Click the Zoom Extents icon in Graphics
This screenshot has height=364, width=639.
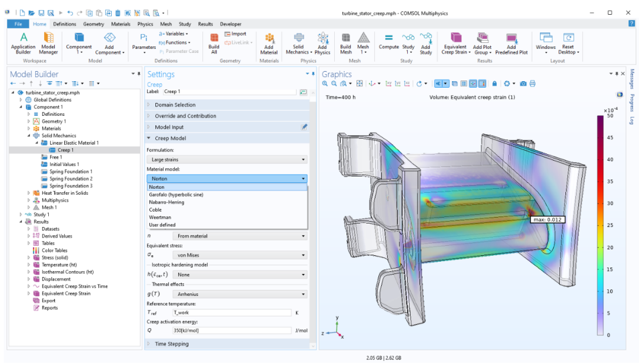360,84
